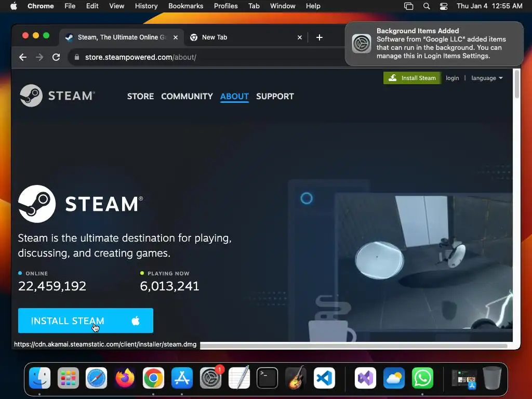
Task: Switch to the New Tab browser tab
Action: tap(246, 37)
